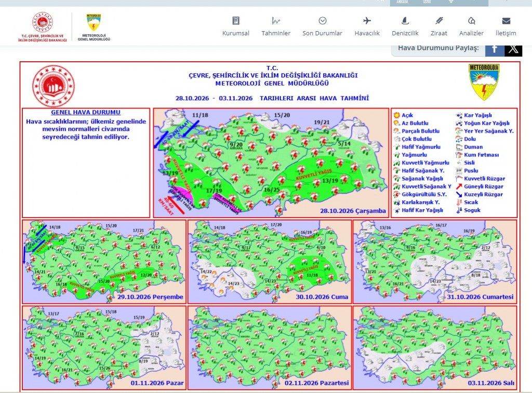This screenshot has width=532, height=393.
Task: Click the Analizler icon
Action: 471,21
